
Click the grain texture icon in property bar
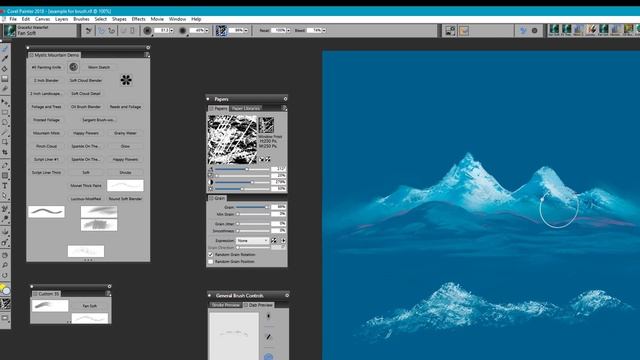[x=221, y=31]
